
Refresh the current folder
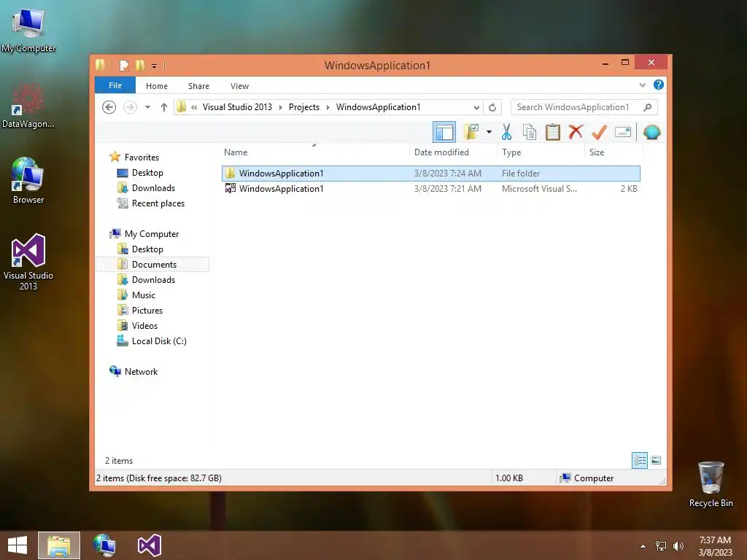pyautogui.click(x=492, y=108)
